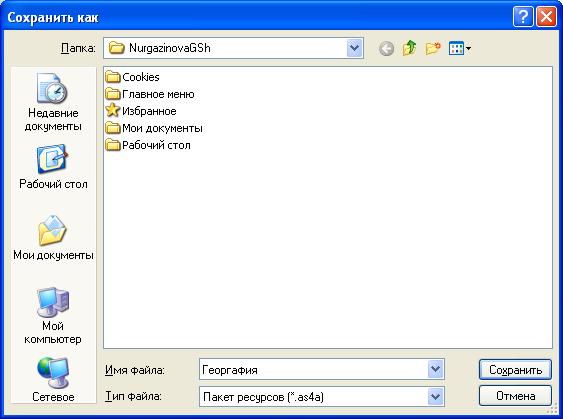This screenshot has width=563, height=419.
Task: Go up one folder level
Action: 409,48
